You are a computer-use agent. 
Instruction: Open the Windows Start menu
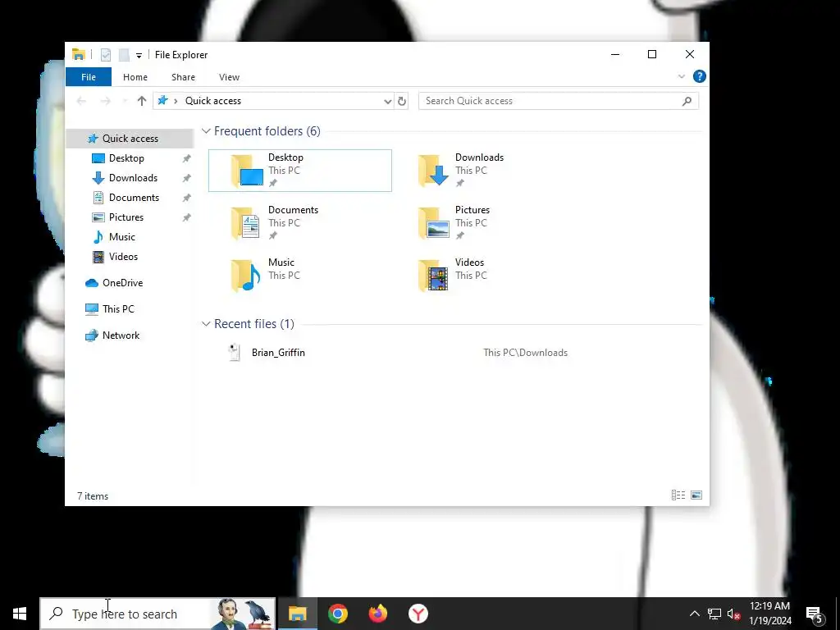click(x=20, y=614)
